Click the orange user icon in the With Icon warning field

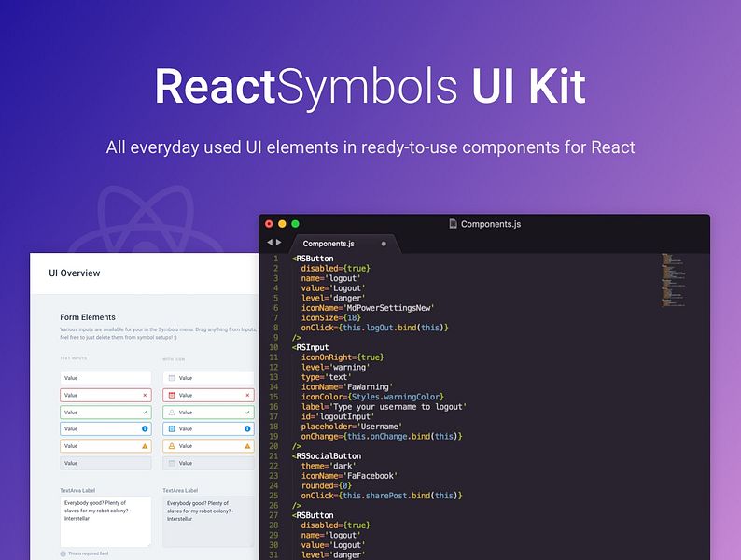pyautogui.click(x=172, y=446)
